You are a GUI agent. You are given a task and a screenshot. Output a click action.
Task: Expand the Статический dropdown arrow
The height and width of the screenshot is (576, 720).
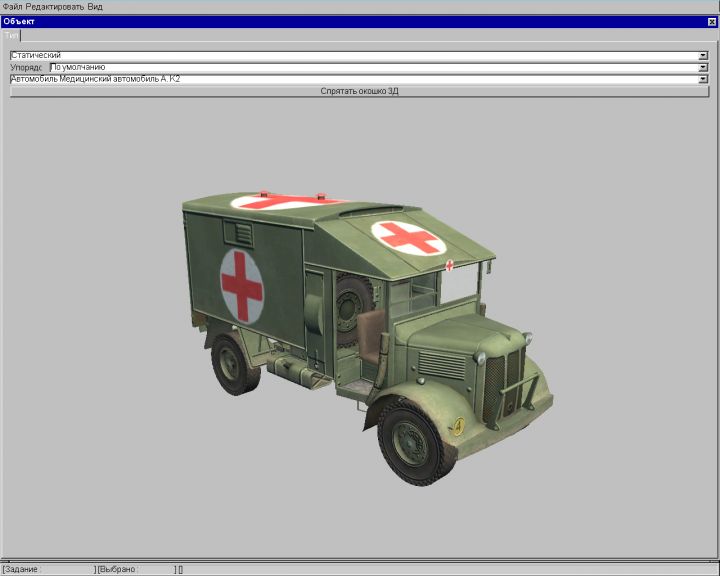(703, 55)
